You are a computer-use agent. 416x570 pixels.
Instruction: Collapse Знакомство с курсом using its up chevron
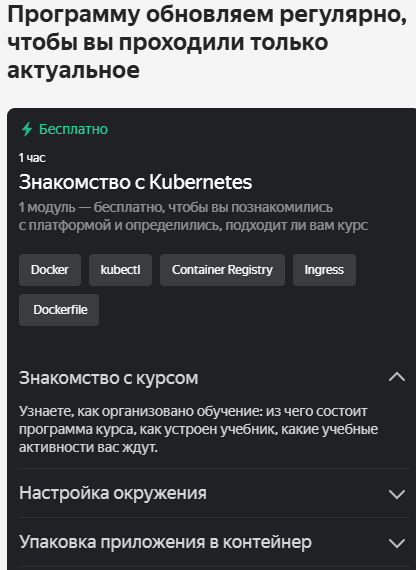point(397,377)
